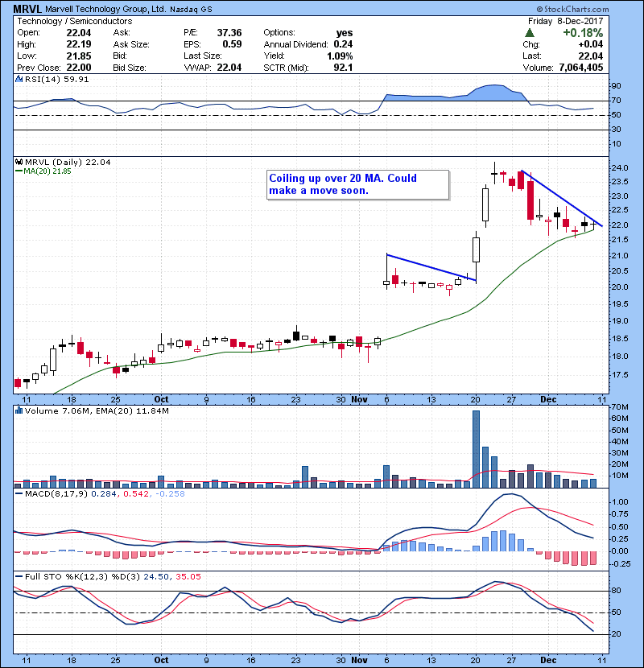644x668 pixels.
Task: Click the MRVL ticker symbol in header
Action: click(27, 9)
